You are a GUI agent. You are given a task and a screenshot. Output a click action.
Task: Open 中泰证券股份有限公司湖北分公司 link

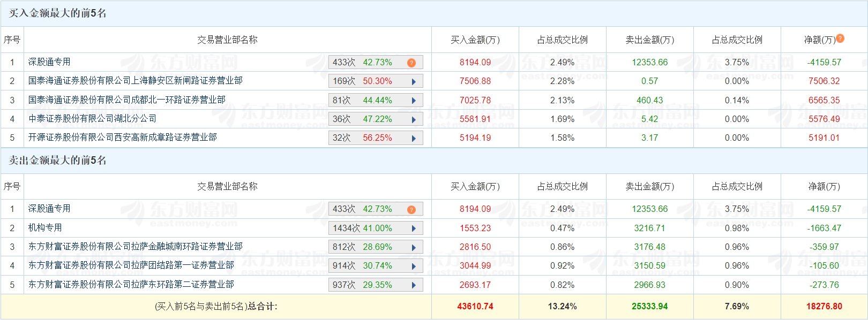tap(93, 118)
